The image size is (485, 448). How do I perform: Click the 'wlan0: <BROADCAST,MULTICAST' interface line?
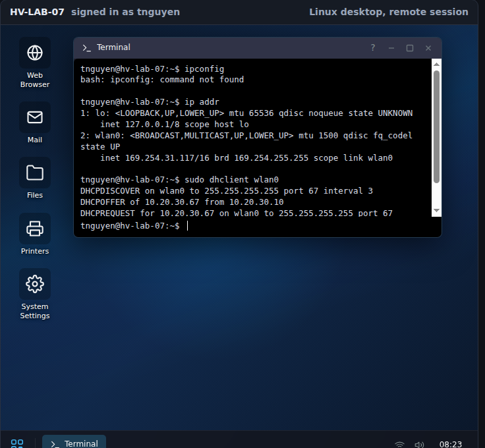(x=246, y=141)
